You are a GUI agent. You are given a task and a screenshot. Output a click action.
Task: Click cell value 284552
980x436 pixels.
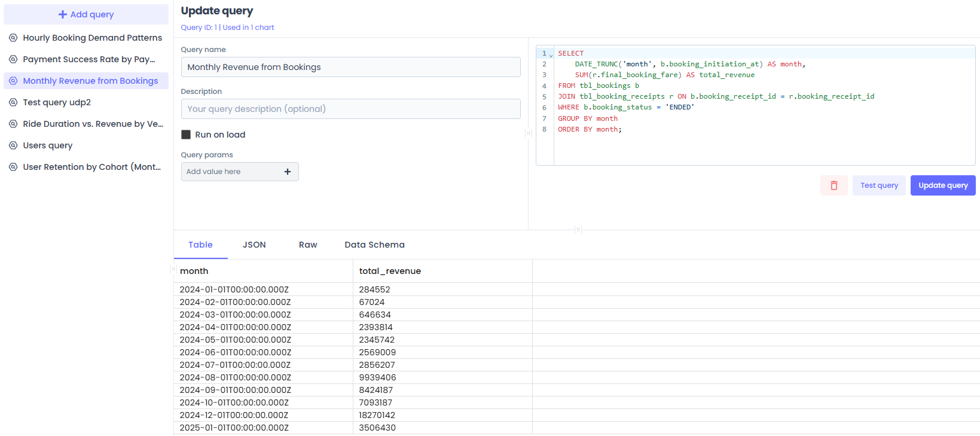click(x=442, y=289)
